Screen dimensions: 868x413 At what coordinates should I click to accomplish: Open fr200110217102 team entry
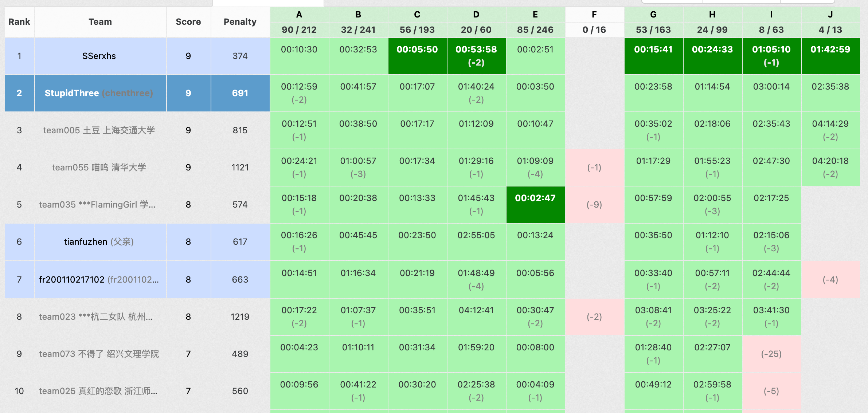(72, 280)
